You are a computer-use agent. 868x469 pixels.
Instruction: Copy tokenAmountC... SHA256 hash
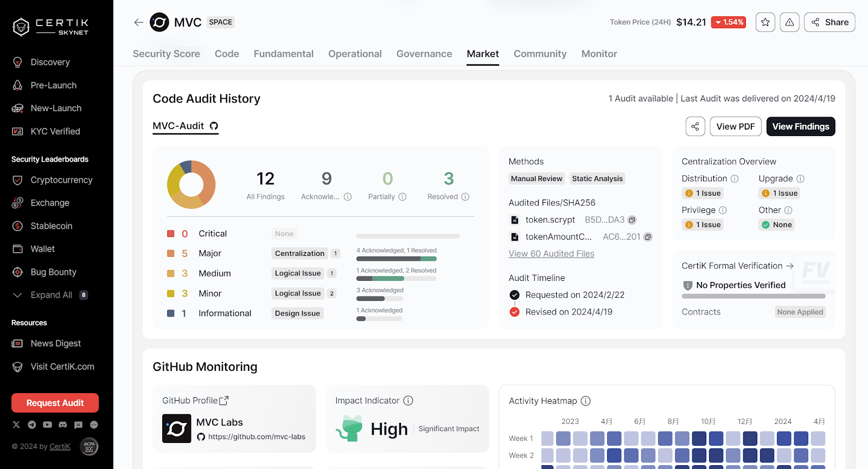[648, 237]
